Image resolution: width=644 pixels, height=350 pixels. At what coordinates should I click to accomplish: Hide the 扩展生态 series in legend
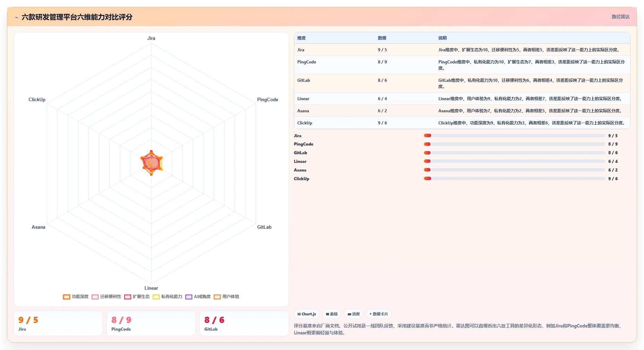coord(137,297)
